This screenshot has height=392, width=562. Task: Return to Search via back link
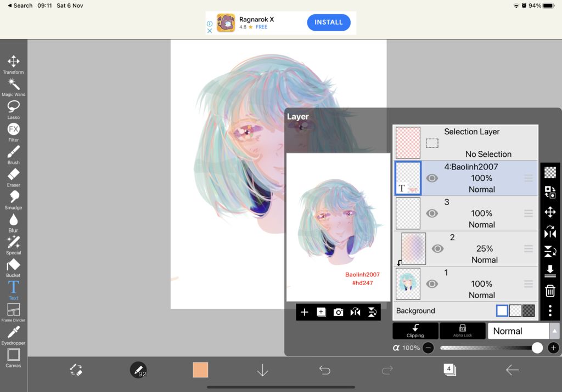(20, 5)
